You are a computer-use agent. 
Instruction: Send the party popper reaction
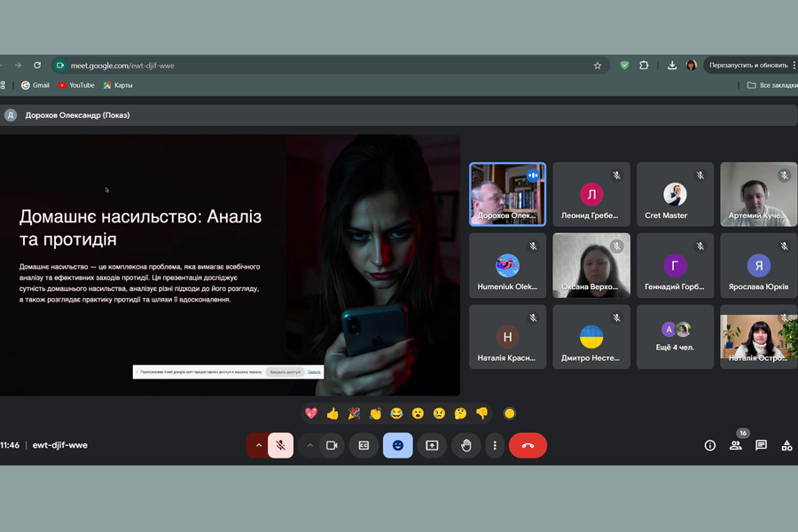[354, 413]
